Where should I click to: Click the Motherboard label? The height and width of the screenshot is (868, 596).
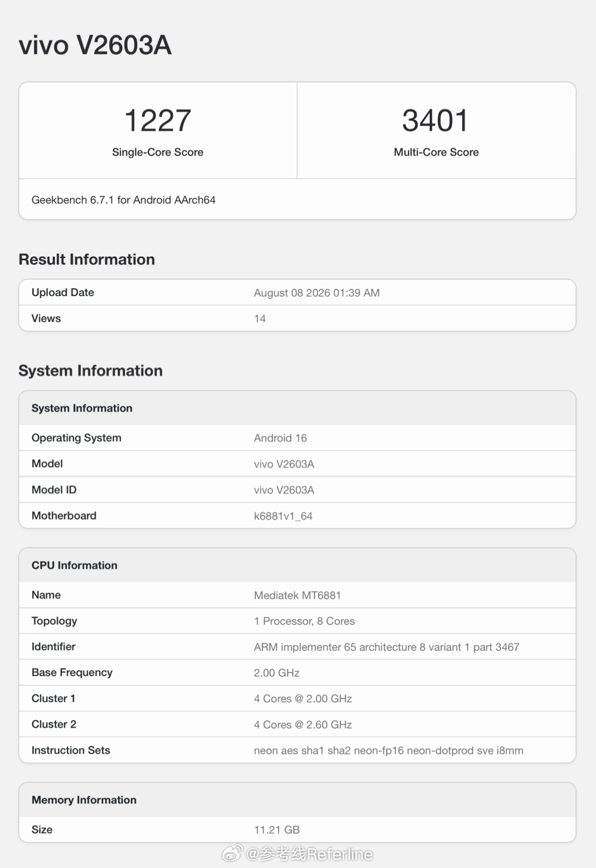click(64, 515)
